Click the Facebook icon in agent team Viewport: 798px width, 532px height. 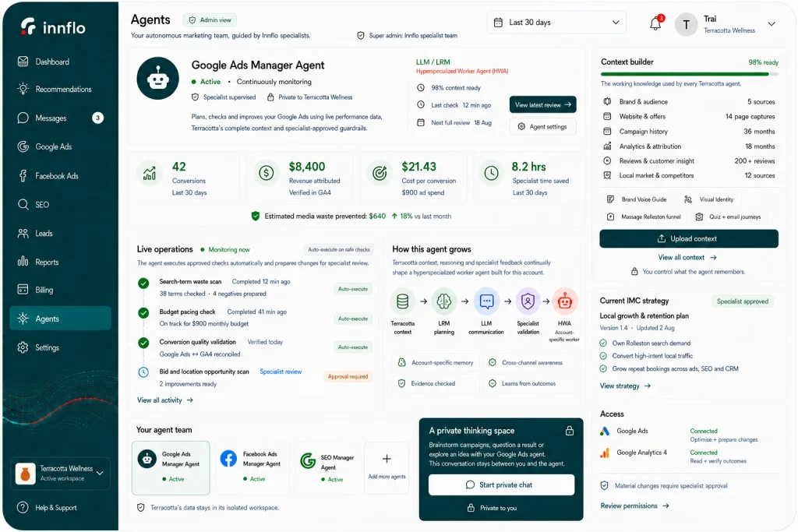228,459
